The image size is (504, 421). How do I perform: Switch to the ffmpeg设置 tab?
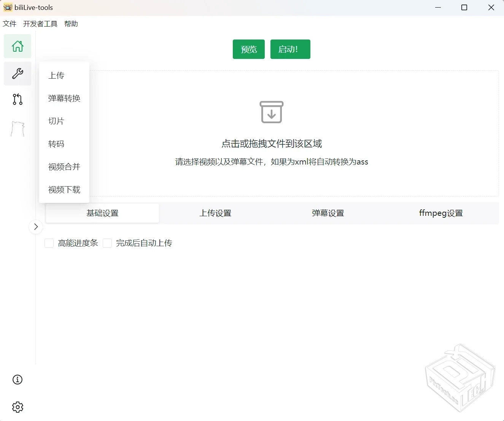(x=440, y=213)
